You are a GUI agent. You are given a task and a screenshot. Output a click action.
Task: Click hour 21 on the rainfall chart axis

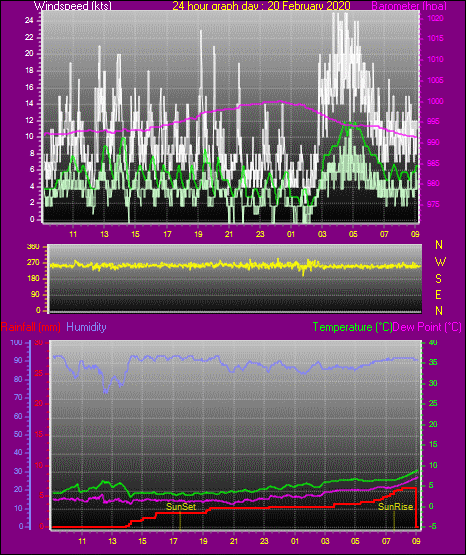click(234, 541)
